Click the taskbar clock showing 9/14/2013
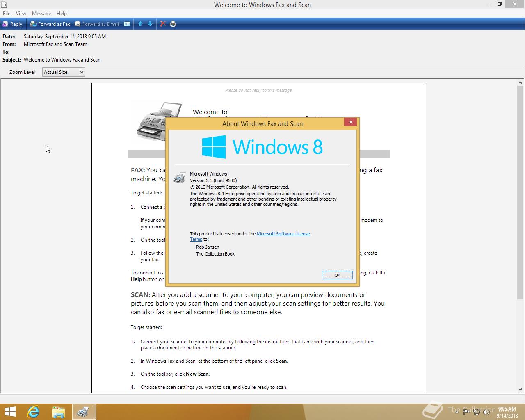This screenshot has height=420, width=525. coord(507,412)
